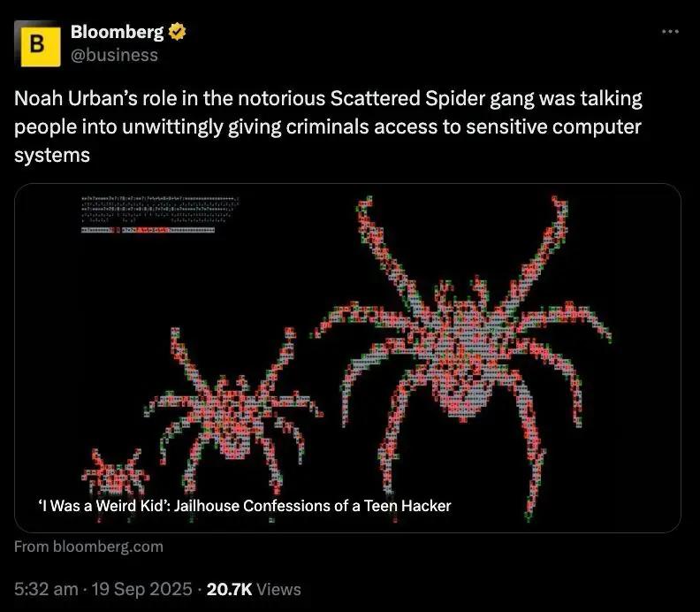Click the tweet text starting with Noah Urban's role
Screen dimensions: 700x612
(x=328, y=126)
